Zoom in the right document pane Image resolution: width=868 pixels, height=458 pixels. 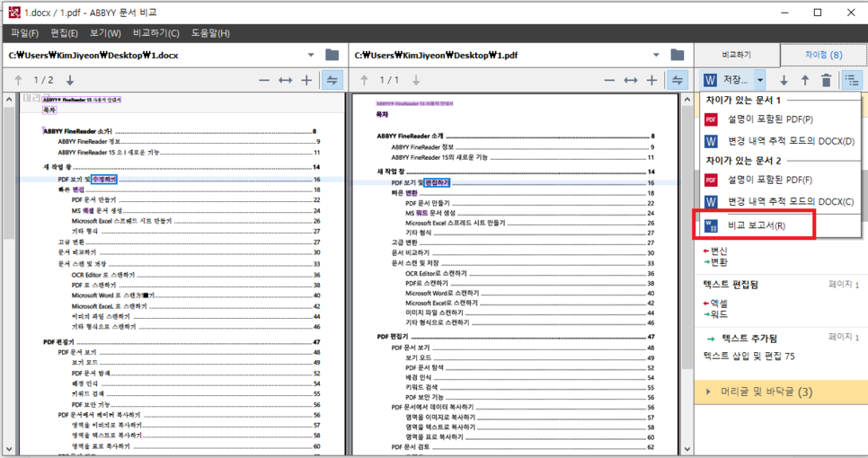tap(651, 80)
